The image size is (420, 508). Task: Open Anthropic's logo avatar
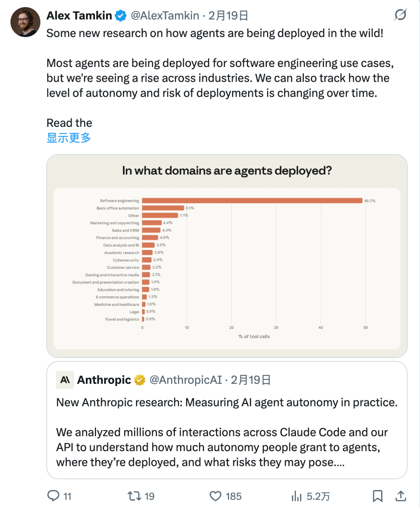coord(65,380)
